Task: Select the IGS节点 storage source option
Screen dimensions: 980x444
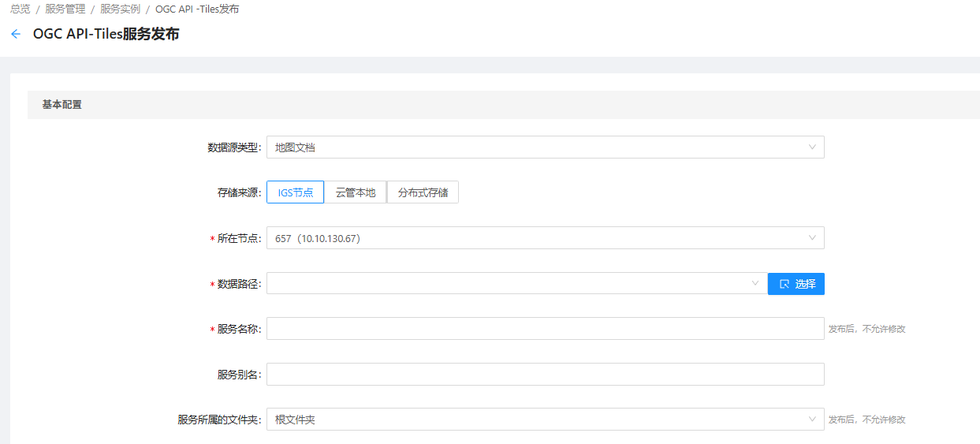Action: pyautogui.click(x=295, y=192)
